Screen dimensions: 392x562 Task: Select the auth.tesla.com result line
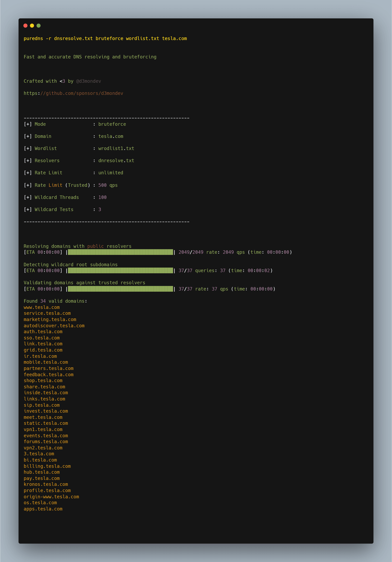click(43, 332)
